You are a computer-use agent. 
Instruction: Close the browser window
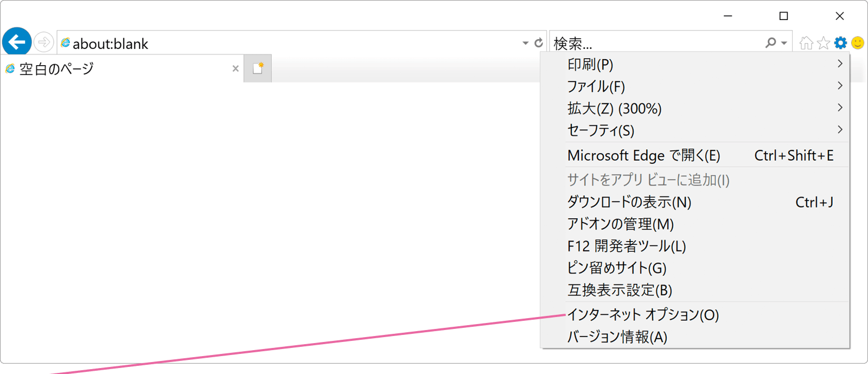(840, 16)
